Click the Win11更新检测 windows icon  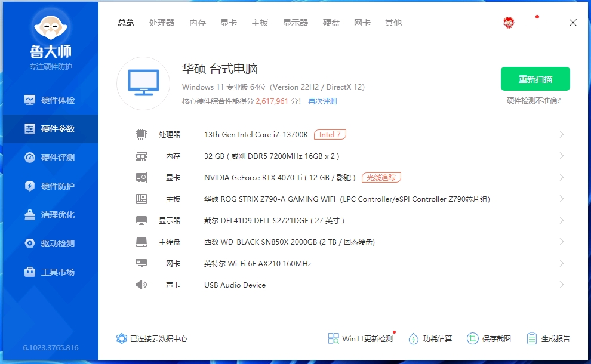pos(334,338)
